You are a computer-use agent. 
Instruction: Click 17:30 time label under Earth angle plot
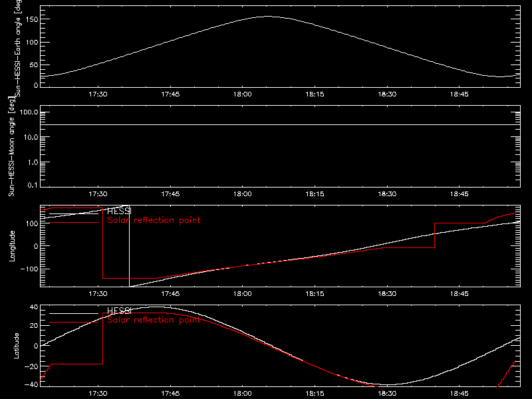click(x=98, y=94)
